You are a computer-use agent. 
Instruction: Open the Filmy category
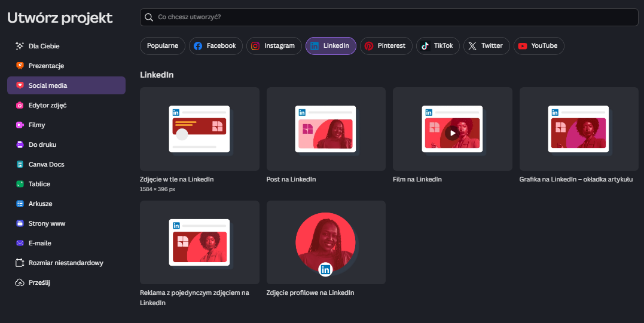tap(66, 125)
